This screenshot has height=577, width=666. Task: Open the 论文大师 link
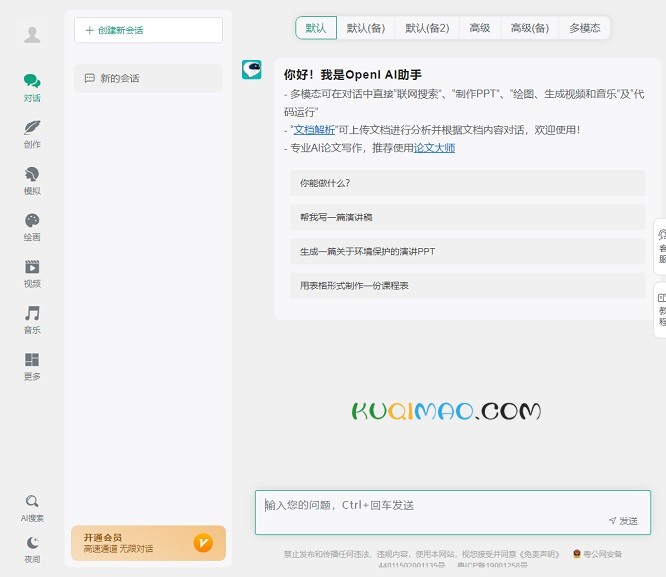pos(434,148)
